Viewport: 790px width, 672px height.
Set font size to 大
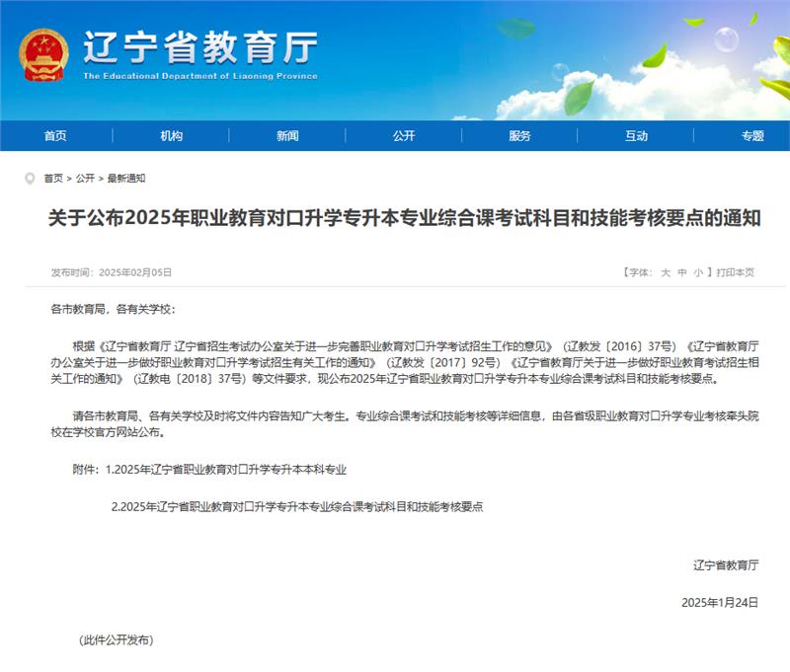pos(666,272)
